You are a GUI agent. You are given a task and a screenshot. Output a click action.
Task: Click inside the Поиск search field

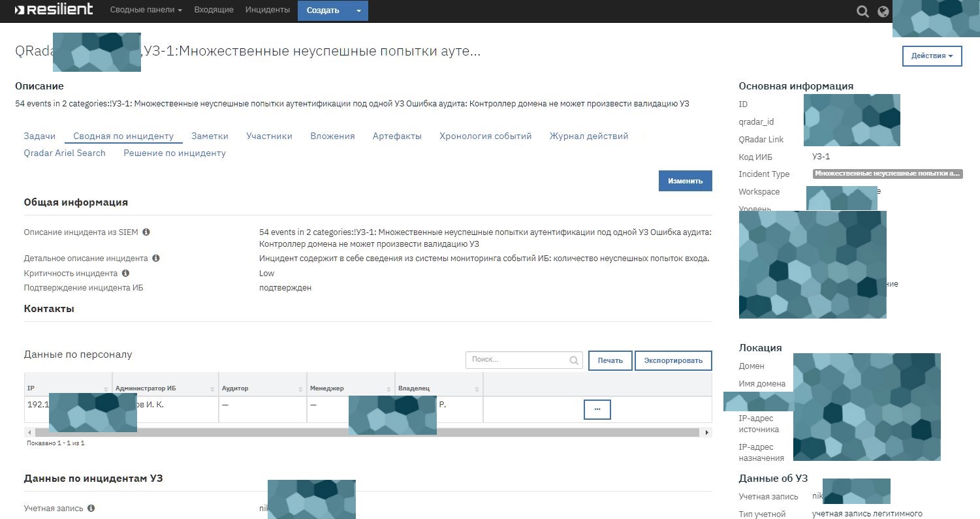(516, 360)
